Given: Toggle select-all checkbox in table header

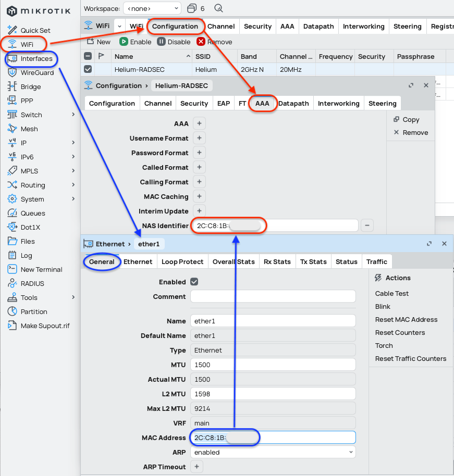Looking at the screenshot, I should click(88, 56).
